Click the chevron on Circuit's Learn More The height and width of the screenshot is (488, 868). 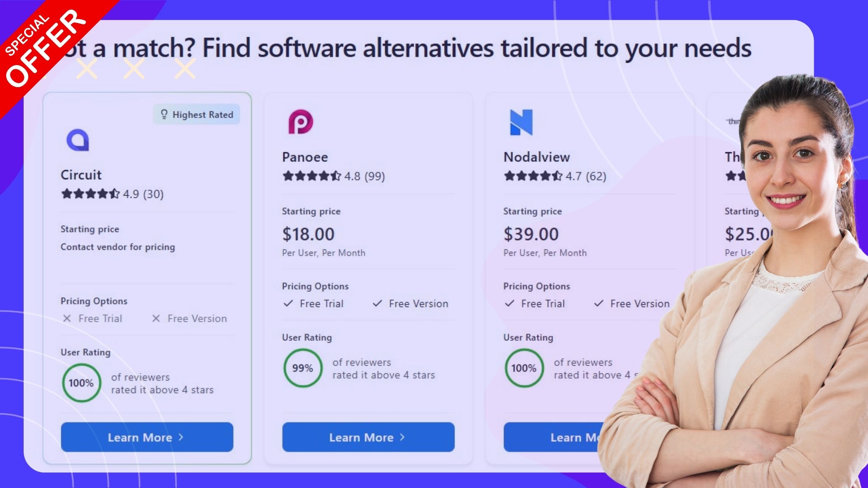pos(181,437)
